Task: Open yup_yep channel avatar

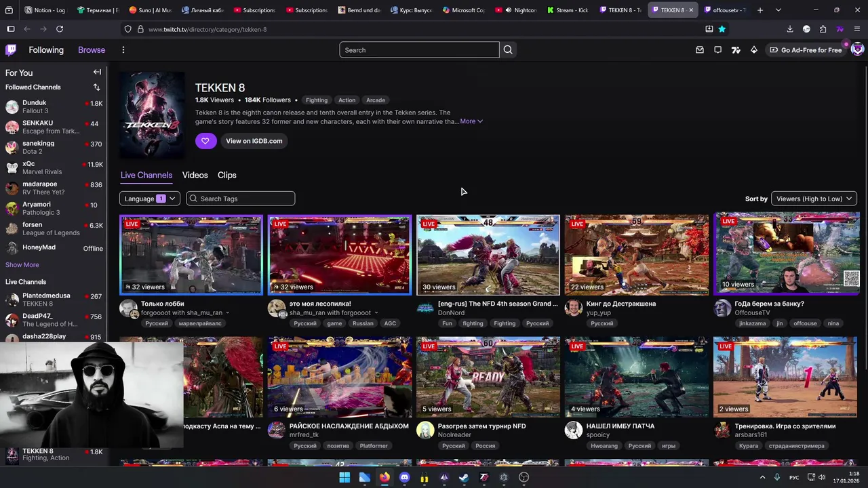Action: tap(574, 308)
